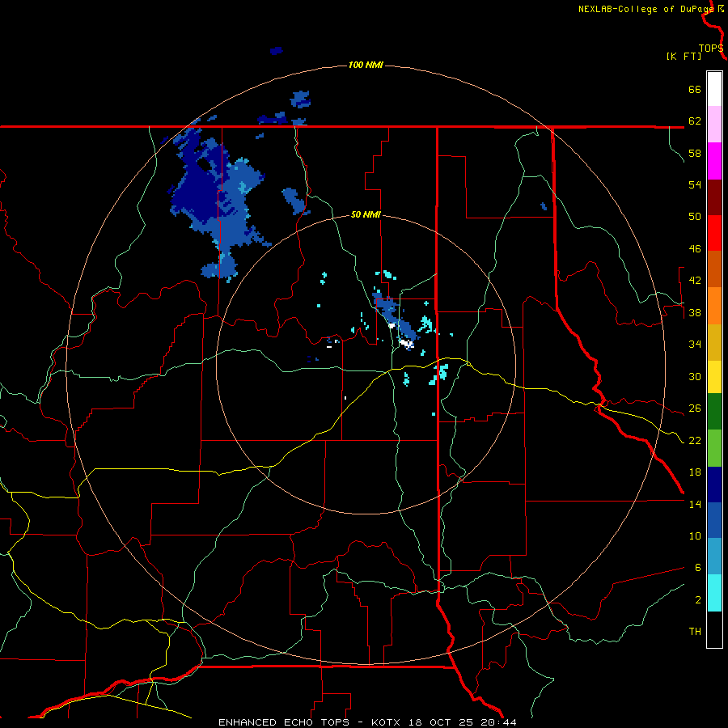Click the ENHANCED ECHO TOPS caption text
Screen dimensions: 728x728
click(x=284, y=722)
